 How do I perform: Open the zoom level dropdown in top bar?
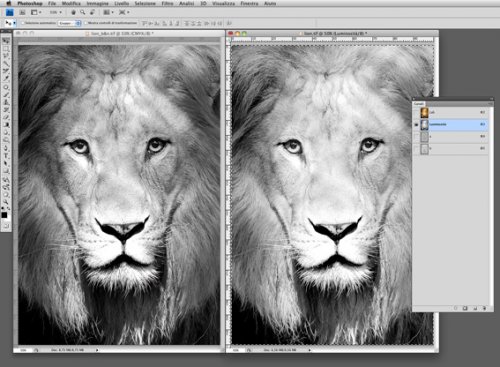click(x=56, y=12)
